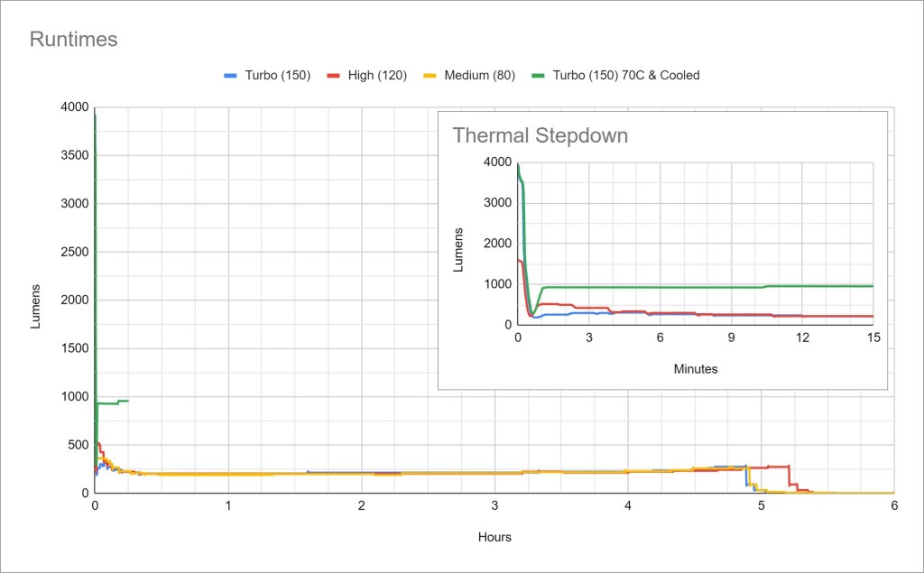
Task: Select the "High (120)" legend label text
Action: coord(378,76)
